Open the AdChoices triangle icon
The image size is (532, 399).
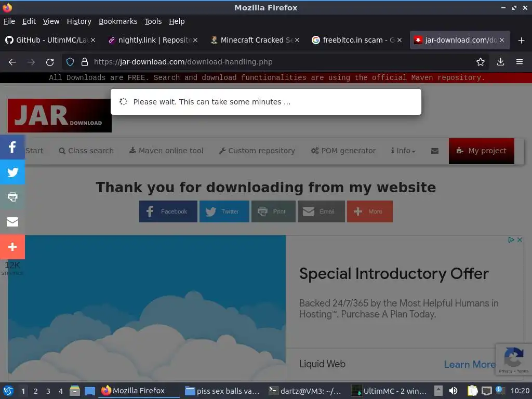click(x=511, y=240)
